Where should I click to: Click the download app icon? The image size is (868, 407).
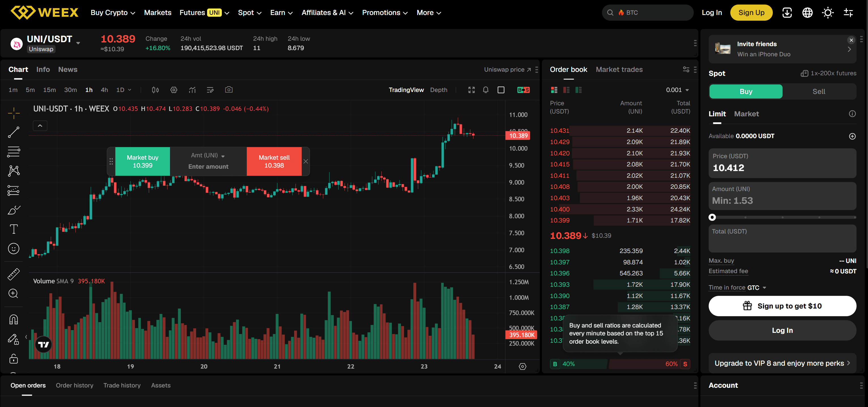(787, 13)
